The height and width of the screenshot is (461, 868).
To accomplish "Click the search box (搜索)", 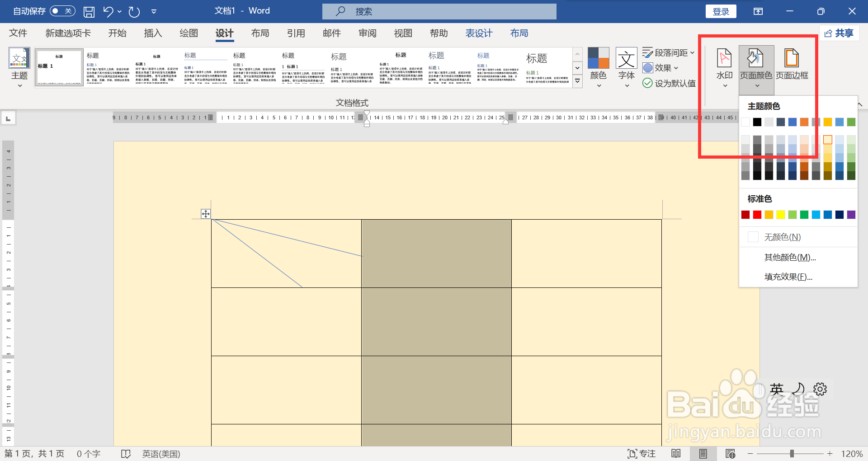I will coord(439,11).
